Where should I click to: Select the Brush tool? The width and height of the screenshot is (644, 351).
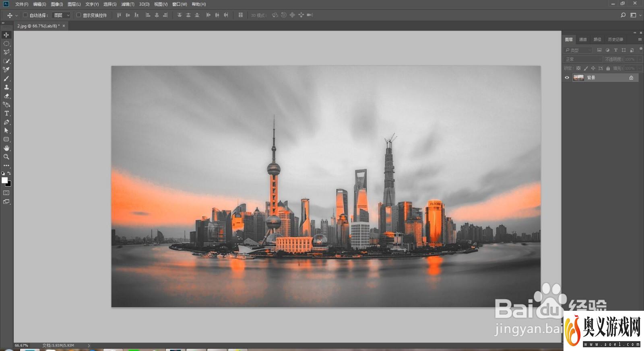tap(6, 78)
